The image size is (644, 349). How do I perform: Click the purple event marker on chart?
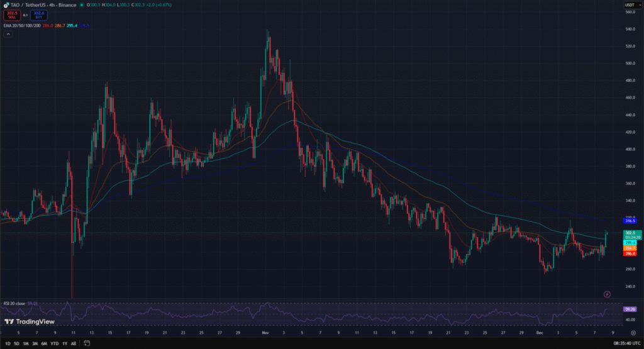(x=607, y=294)
